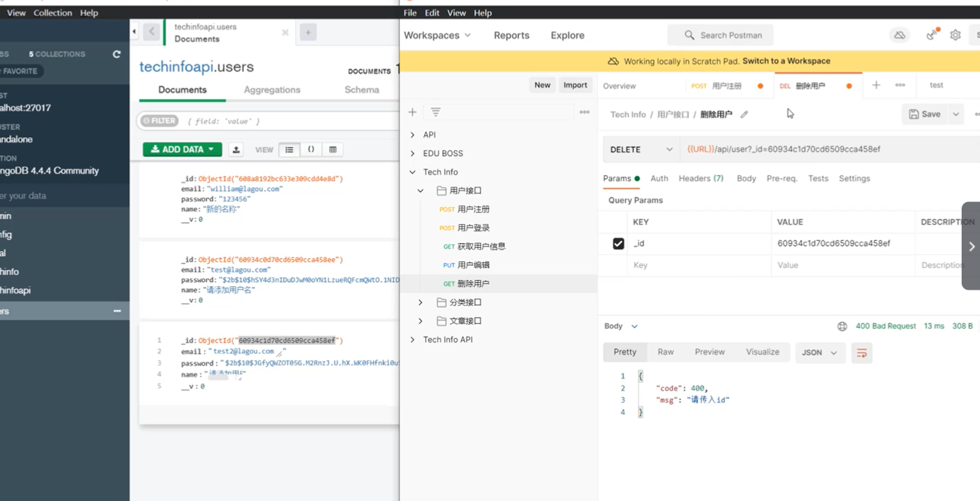Close the techinfoapi.users Compass tab
The image size is (980, 501).
click(x=285, y=33)
